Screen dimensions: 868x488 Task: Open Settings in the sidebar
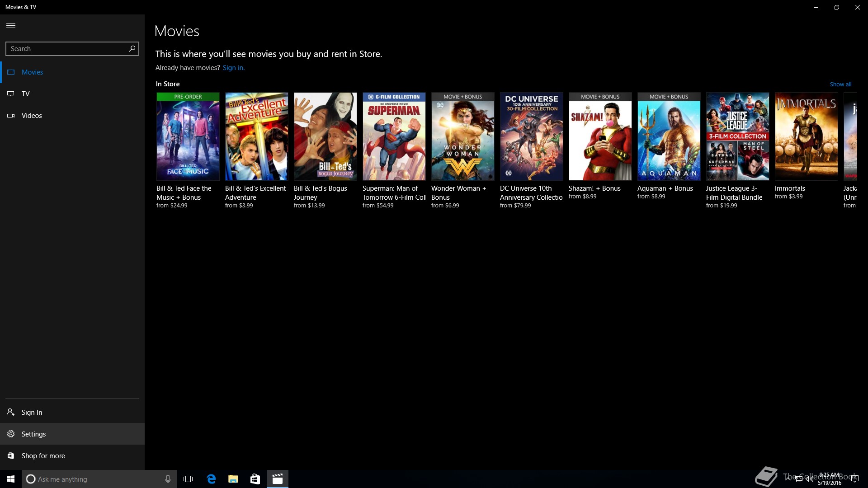click(x=72, y=434)
